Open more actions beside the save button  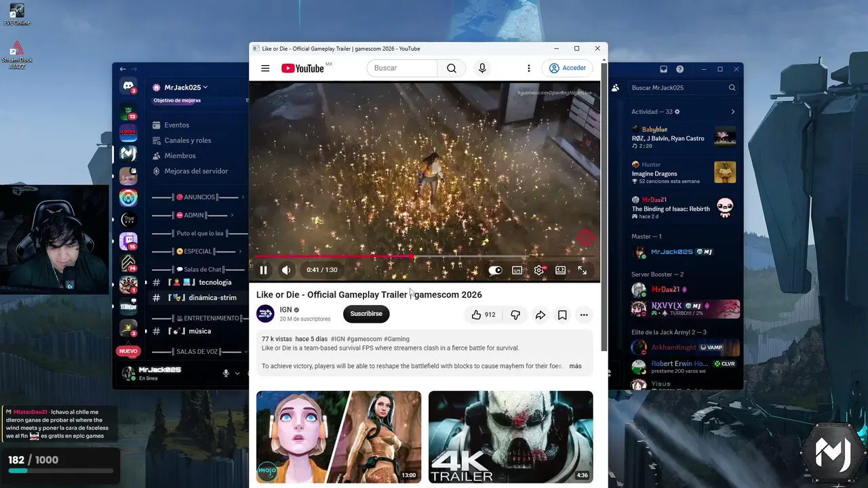click(584, 314)
